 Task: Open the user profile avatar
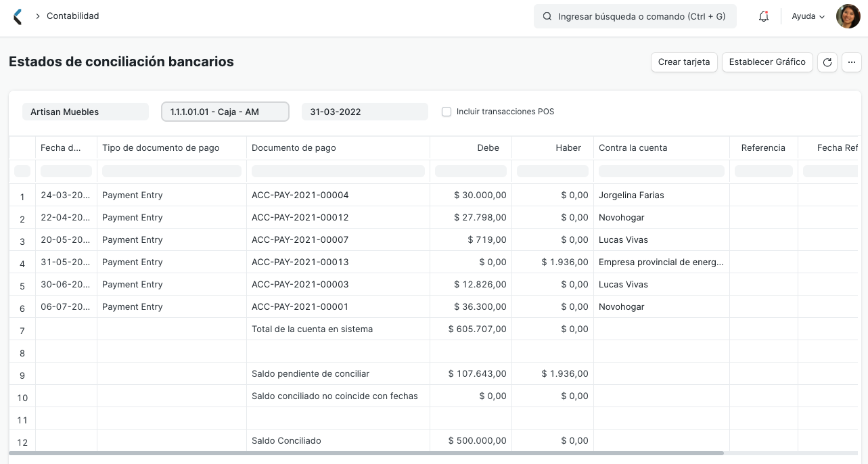tap(848, 16)
